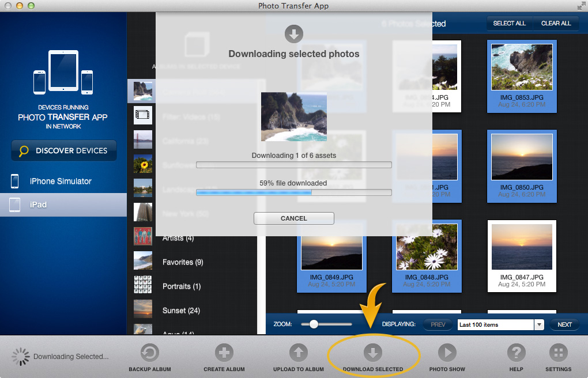
Task: Cancel the photo download
Action: (293, 218)
